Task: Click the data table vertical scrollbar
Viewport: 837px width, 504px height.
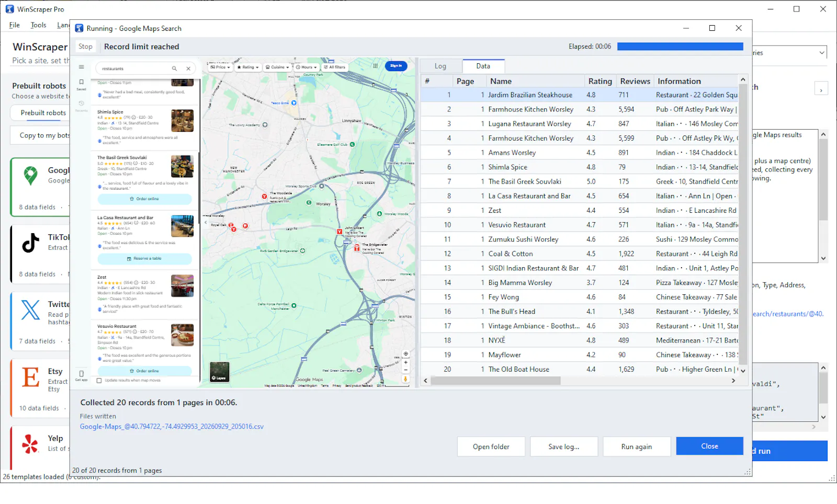Action: (x=743, y=225)
